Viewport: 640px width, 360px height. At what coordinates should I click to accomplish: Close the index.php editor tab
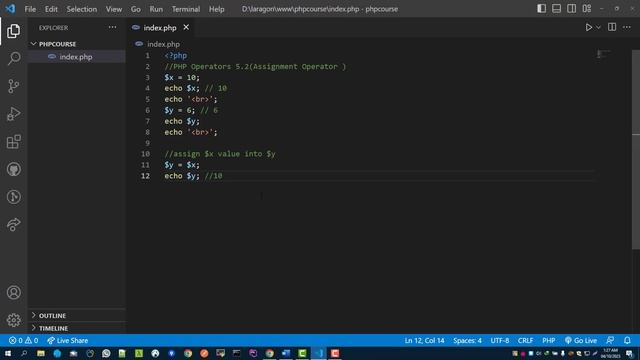[186, 27]
